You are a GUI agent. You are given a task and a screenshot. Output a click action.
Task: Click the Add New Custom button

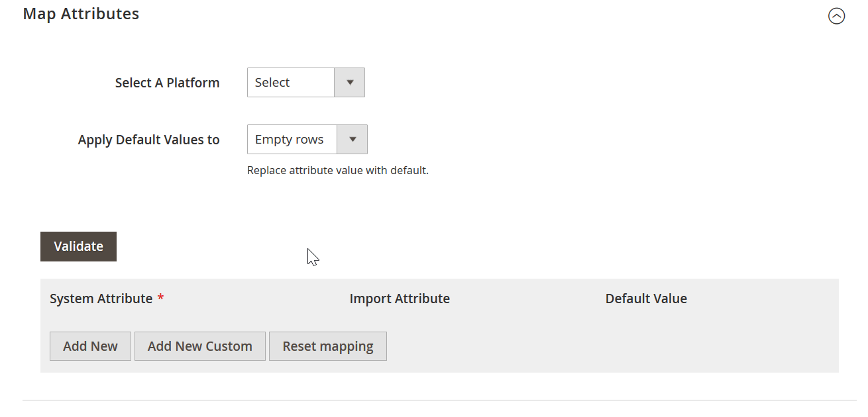click(x=199, y=346)
